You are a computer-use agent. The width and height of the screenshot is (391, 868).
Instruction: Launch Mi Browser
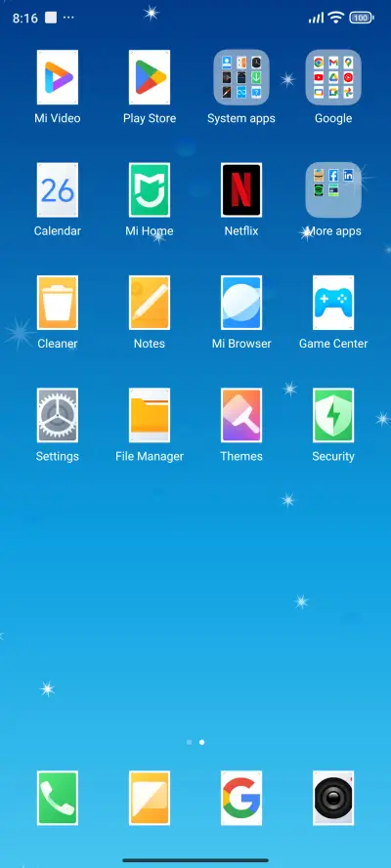241,303
